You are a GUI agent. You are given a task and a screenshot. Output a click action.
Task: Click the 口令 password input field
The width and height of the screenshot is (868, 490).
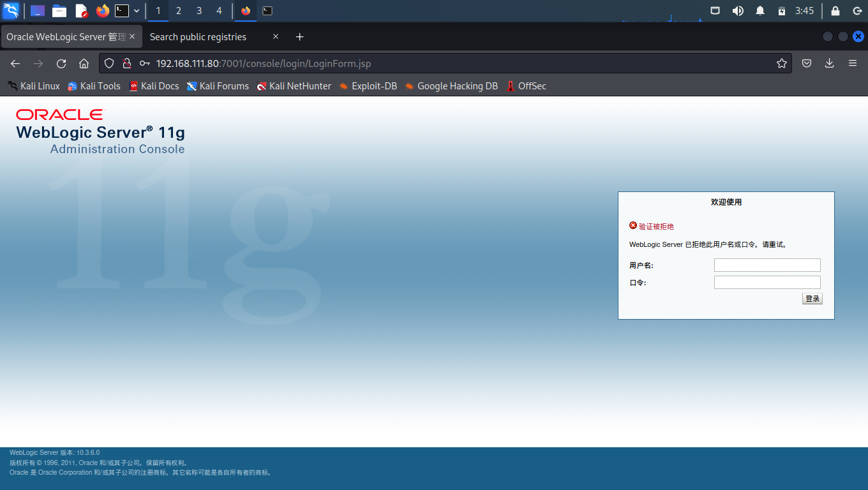point(767,282)
